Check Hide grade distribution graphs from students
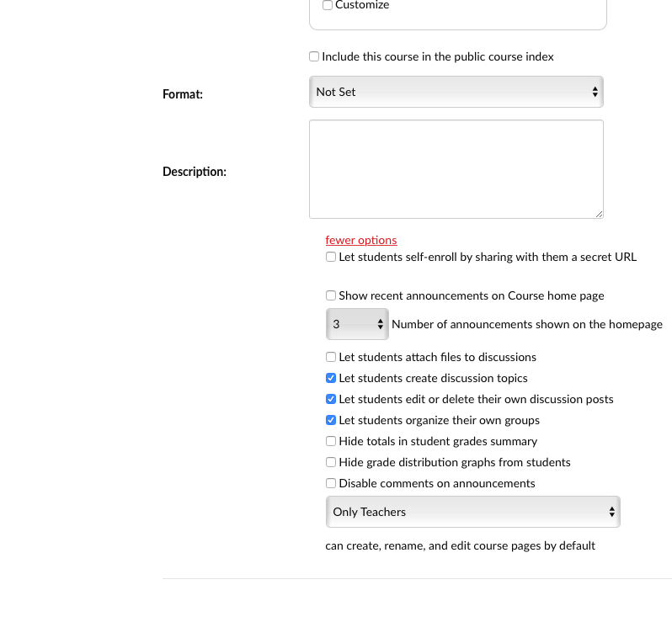The height and width of the screenshot is (638, 672). click(331, 462)
